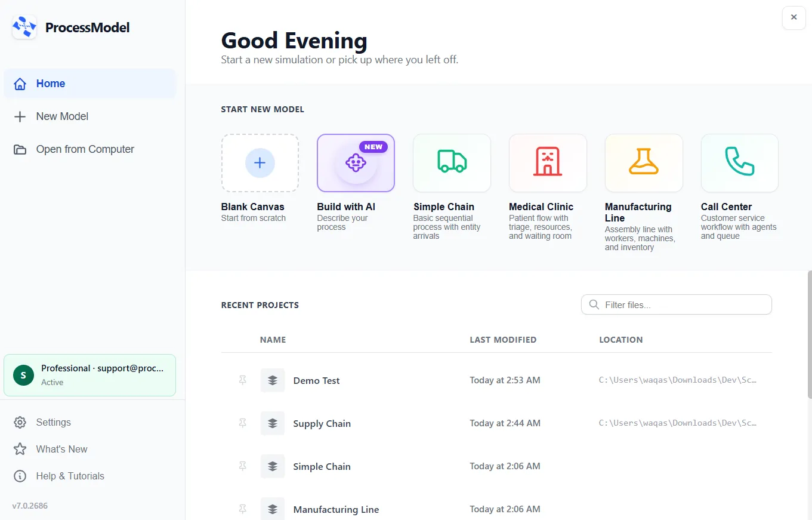The height and width of the screenshot is (520, 812).
Task: Pin the Demo Test project
Action: pyautogui.click(x=243, y=380)
